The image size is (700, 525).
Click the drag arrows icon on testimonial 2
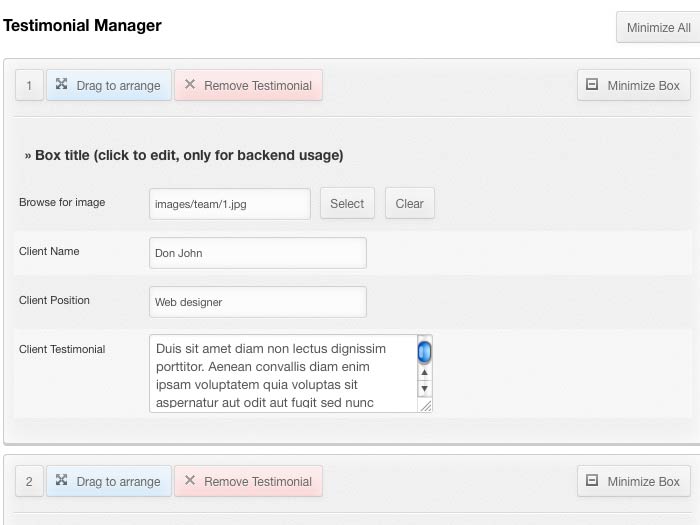pos(62,481)
